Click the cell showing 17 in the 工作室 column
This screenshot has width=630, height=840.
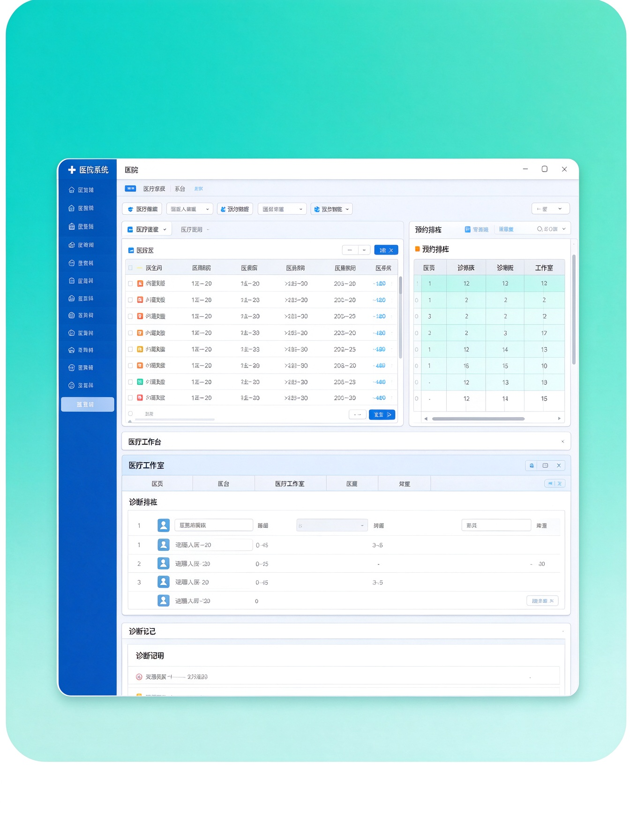[544, 333]
